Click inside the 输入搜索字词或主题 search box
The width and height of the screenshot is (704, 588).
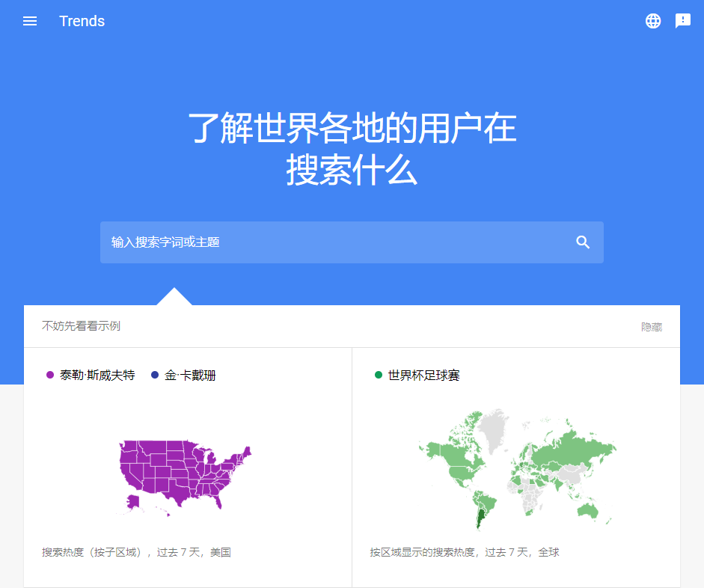[299, 242]
